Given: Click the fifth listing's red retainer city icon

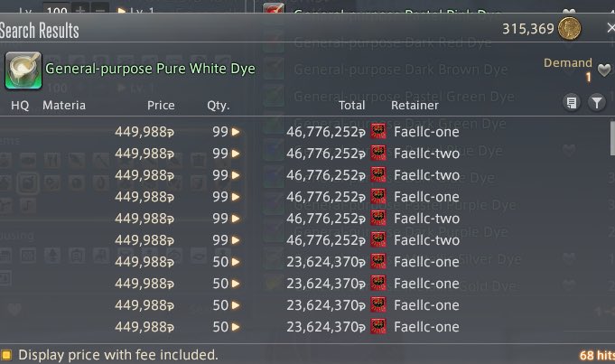Looking at the screenshot, I should [x=378, y=218].
